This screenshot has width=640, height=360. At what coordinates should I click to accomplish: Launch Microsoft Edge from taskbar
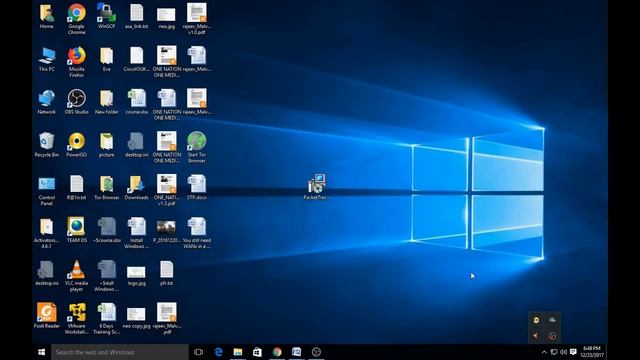point(218,352)
